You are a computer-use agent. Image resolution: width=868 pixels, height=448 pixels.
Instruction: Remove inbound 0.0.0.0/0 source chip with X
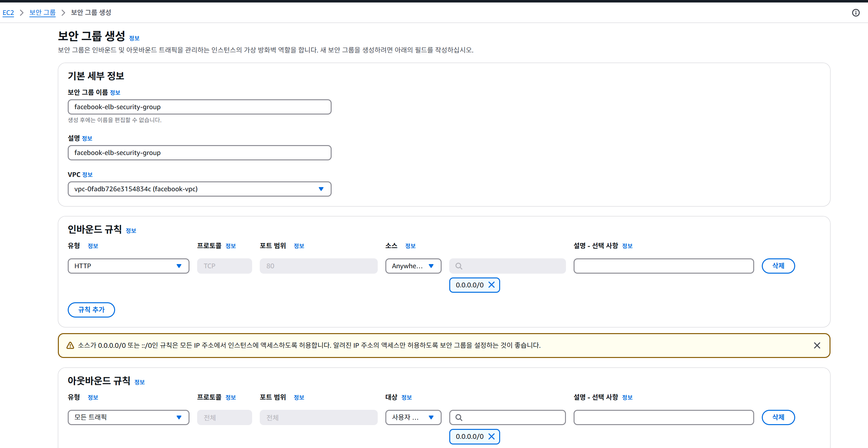point(491,285)
